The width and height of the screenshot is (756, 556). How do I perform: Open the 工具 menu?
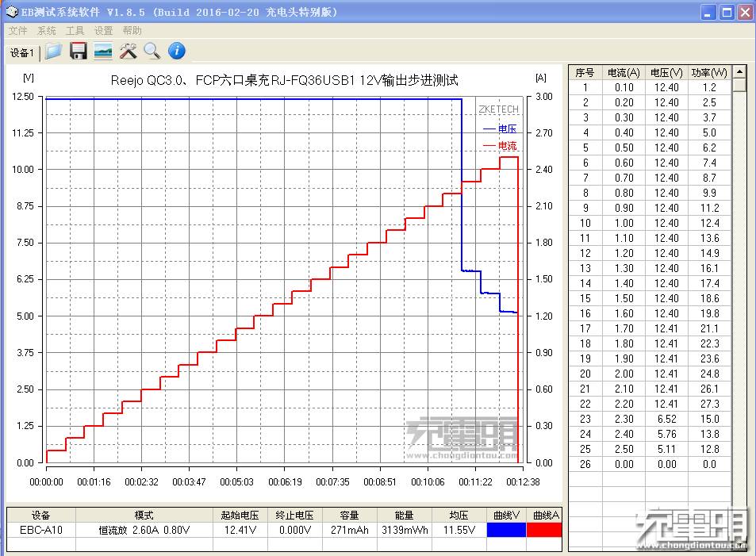click(75, 30)
